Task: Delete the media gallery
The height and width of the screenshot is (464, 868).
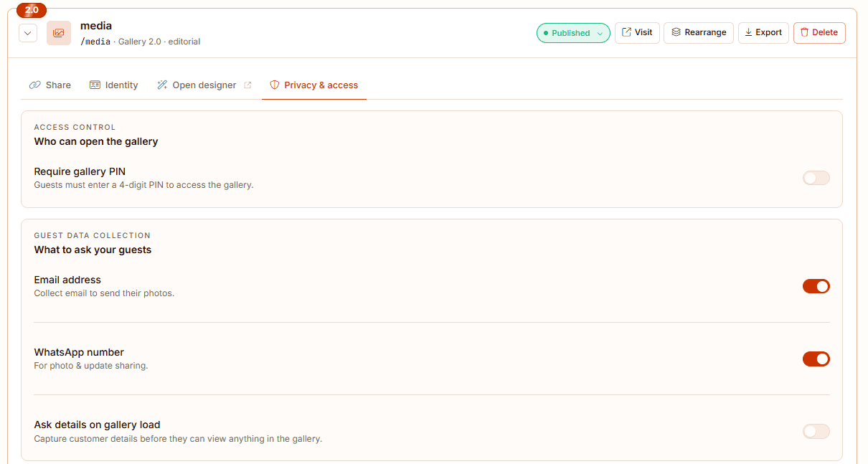Action: (x=819, y=32)
